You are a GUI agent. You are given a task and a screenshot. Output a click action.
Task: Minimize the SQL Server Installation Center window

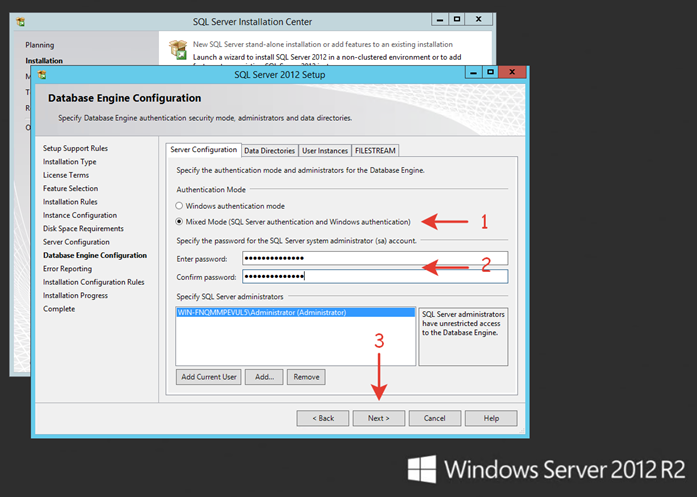(x=440, y=19)
